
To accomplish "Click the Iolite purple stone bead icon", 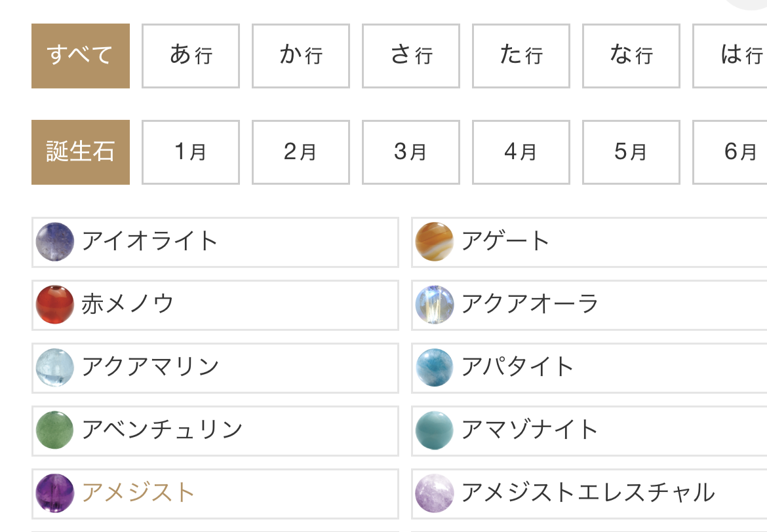I will click(55, 242).
